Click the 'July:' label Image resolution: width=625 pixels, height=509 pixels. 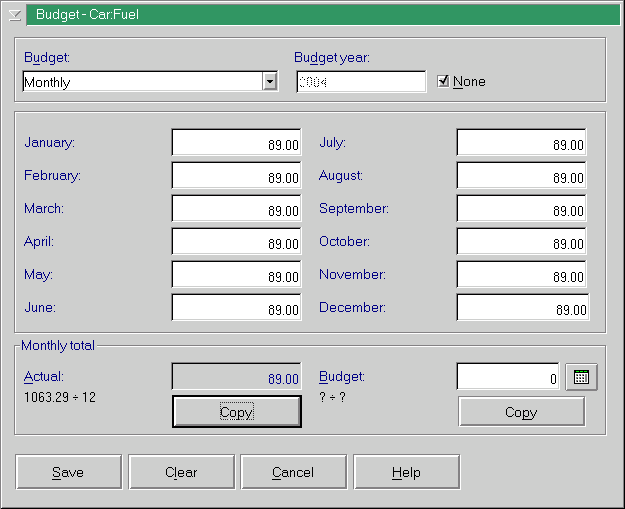point(332,143)
